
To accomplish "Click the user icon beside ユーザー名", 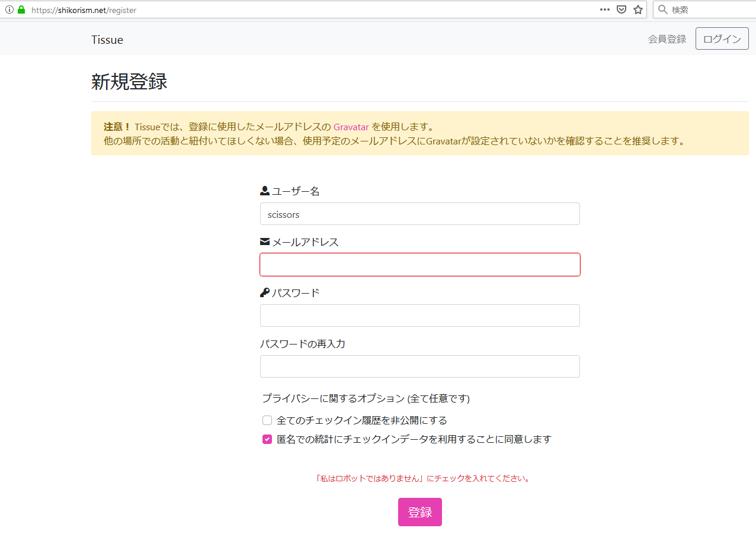I will coord(265,191).
